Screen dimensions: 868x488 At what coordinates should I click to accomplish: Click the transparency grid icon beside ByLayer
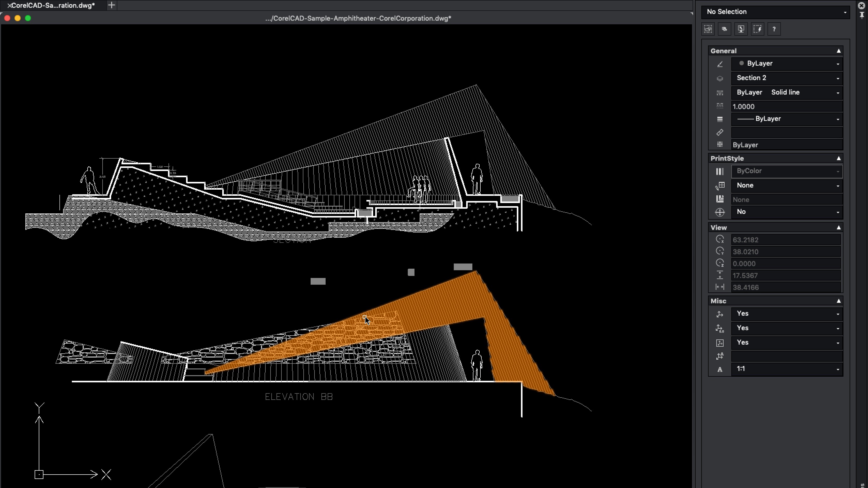tap(720, 145)
